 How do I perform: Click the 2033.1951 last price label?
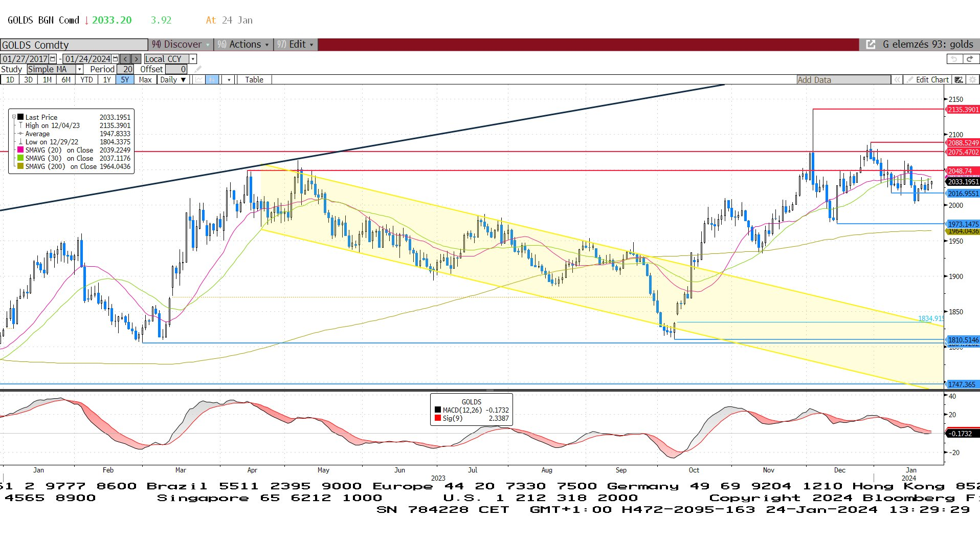(963, 182)
